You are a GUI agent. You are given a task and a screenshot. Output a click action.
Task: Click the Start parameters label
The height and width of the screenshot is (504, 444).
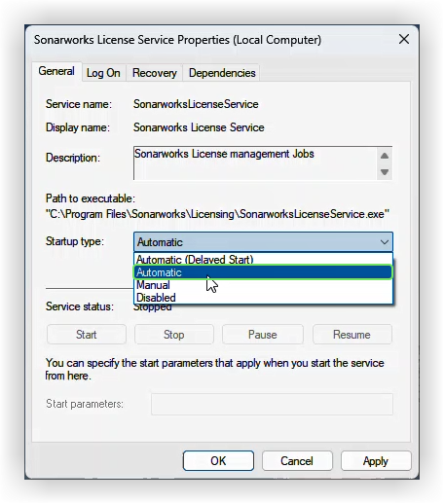tap(85, 404)
